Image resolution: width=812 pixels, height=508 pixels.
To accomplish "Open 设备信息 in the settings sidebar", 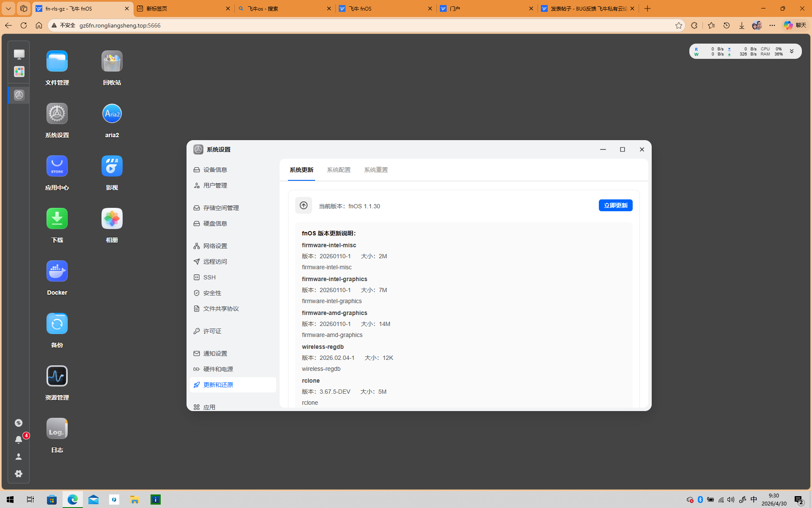I will coord(233,170).
